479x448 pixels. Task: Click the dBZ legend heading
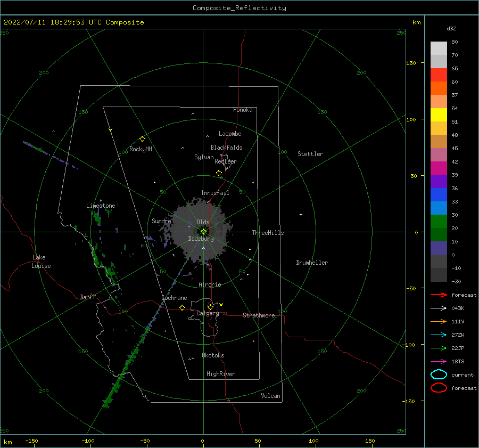pyautogui.click(x=451, y=28)
